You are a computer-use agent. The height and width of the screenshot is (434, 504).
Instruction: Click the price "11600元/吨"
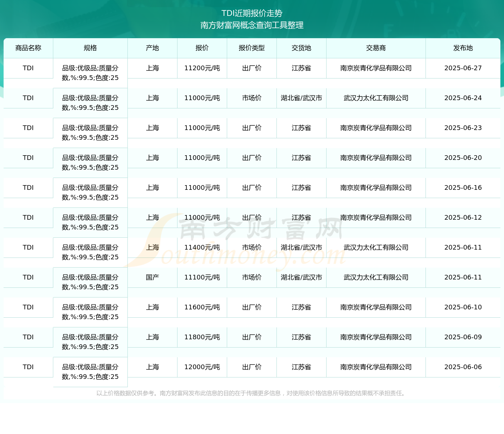(x=202, y=307)
